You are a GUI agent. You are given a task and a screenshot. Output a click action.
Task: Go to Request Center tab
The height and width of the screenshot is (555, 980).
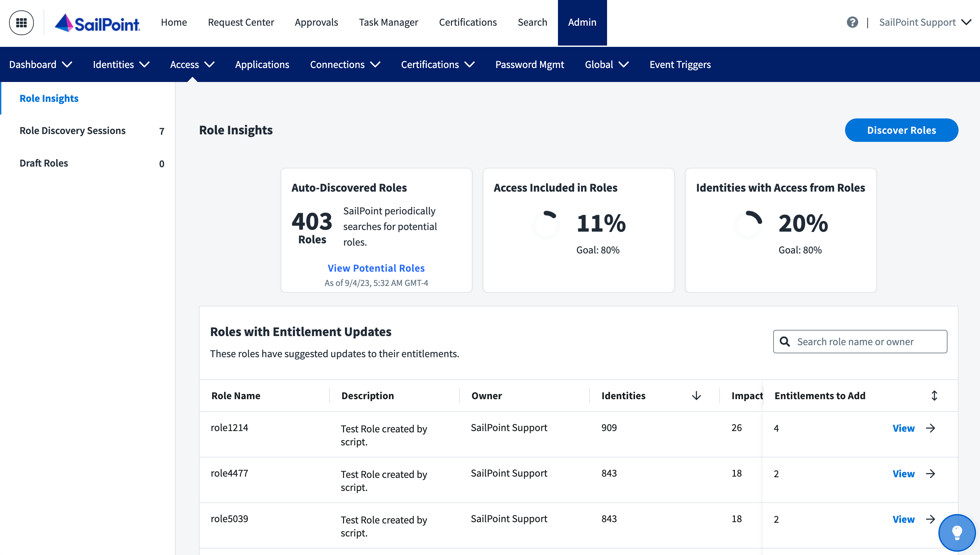click(241, 22)
